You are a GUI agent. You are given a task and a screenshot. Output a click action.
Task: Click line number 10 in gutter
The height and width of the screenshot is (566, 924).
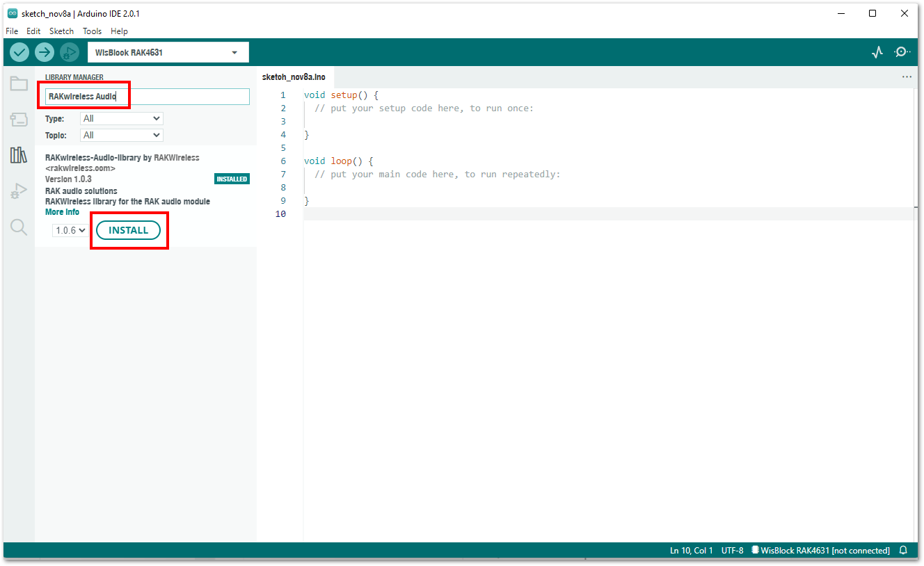281,214
